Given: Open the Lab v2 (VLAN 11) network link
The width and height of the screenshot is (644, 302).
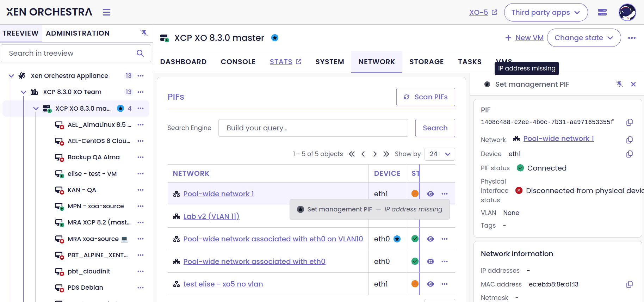Looking at the screenshot, I should tap(211, 216).
